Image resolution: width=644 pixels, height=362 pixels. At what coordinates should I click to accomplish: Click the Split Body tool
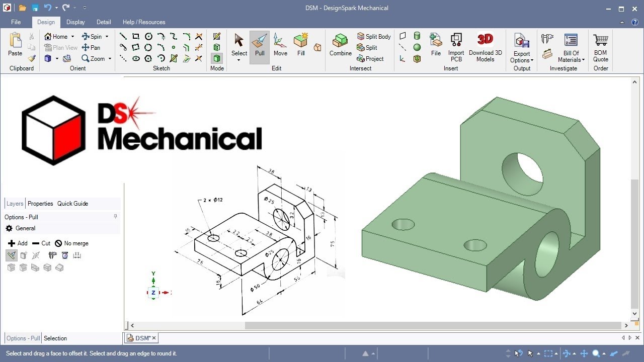point(374,36)
